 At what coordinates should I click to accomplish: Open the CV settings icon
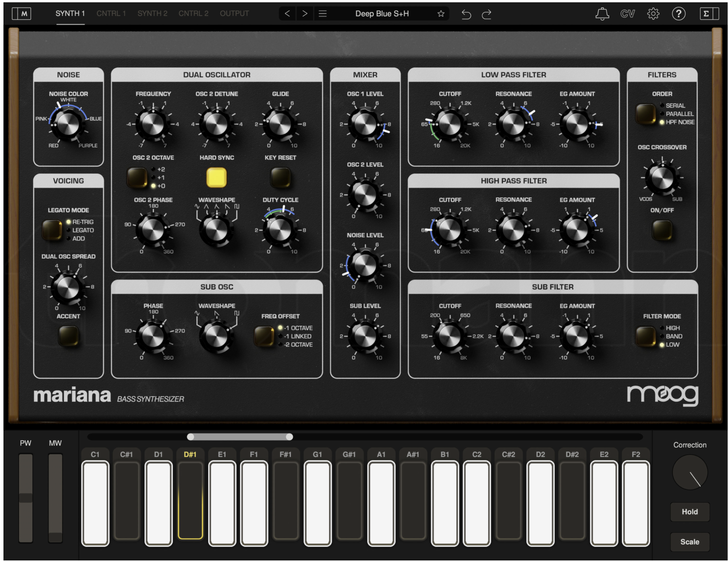[x=627, y=14]
